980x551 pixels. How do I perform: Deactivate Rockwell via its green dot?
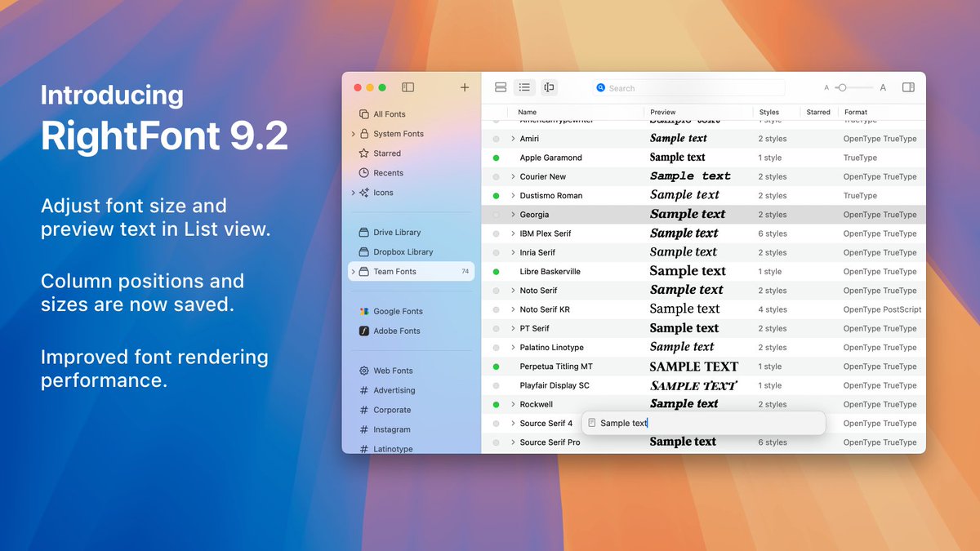pos(496,404)
